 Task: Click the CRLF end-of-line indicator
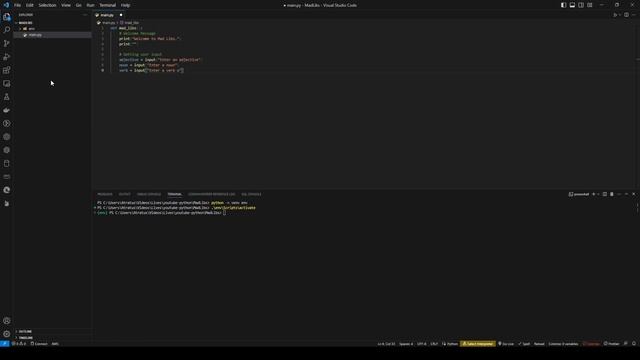tap(434, 344)
